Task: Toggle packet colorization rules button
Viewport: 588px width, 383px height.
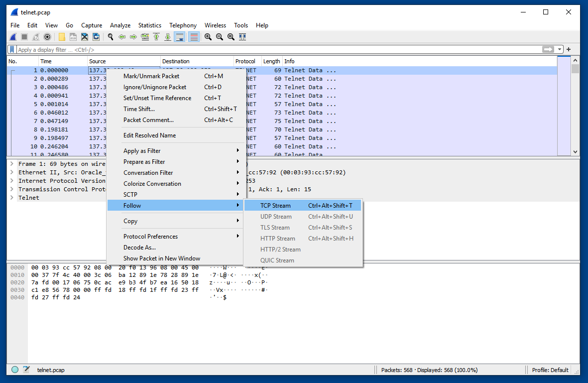Action: (x=194, y=37)
